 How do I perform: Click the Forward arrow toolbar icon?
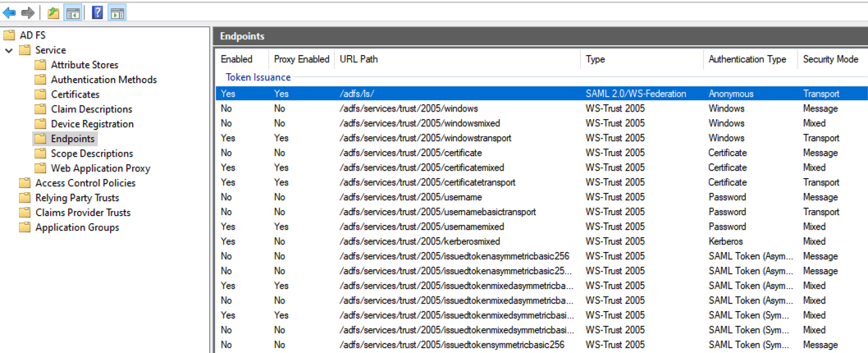pos(28,13)
